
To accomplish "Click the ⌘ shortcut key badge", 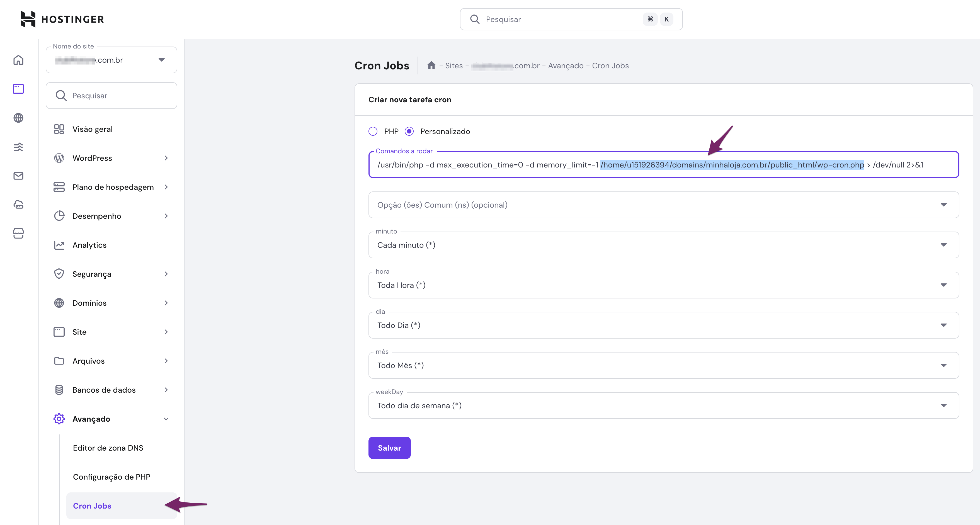I will [x=650, y=20].
